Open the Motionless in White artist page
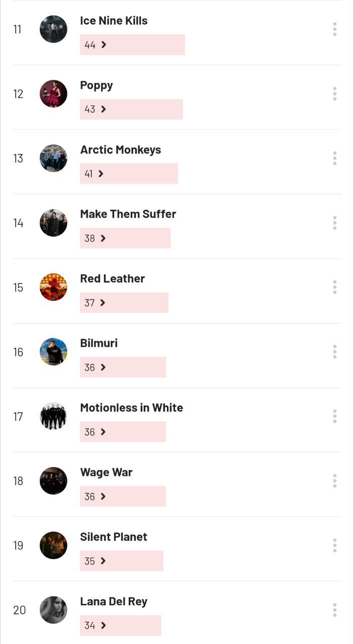354x644 pixels. click(131, 408)
